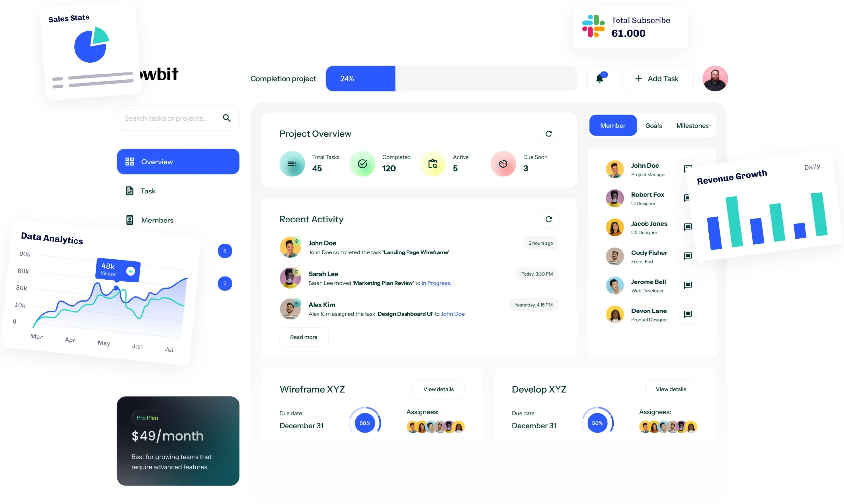Click the Total Tasks round icon
Viewport: 844px width, 504px height.
(x=292, y=164)
